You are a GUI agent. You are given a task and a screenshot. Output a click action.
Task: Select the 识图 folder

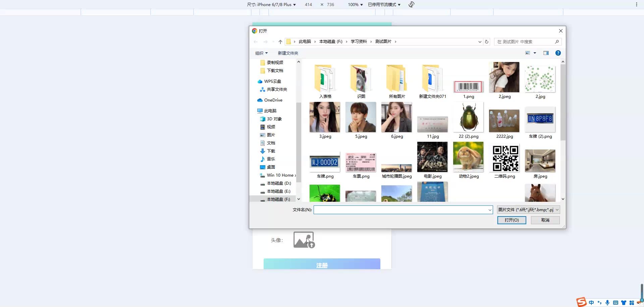point(361,81)
